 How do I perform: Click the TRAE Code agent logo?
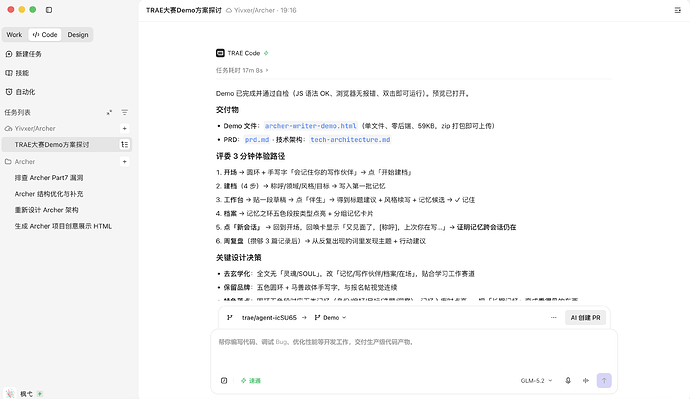(220, 53)
